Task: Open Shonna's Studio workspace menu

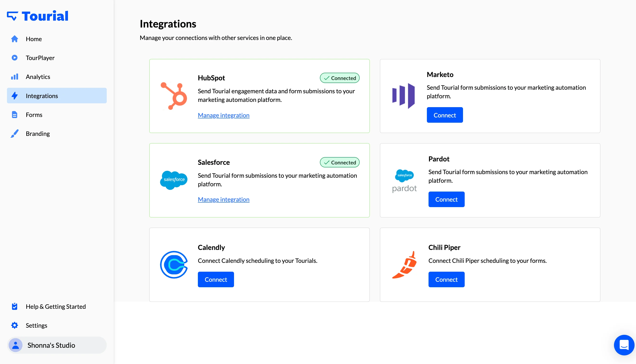Action: click(x=57, y=345)
